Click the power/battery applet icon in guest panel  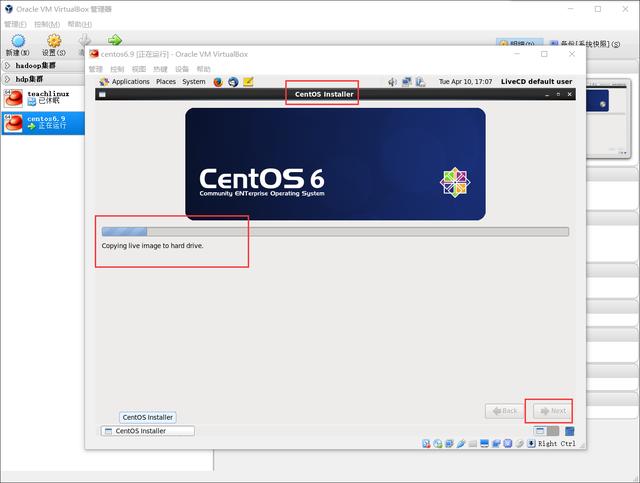click(420, 82)
